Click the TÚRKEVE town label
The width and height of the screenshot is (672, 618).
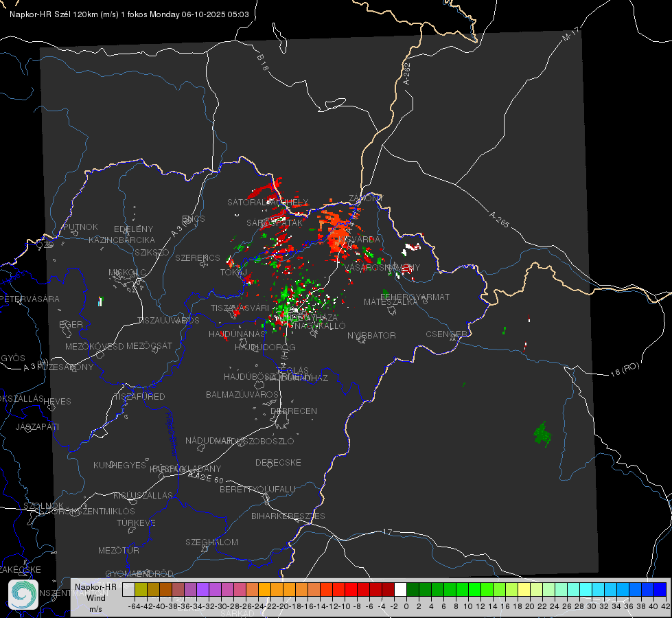pos(137,523)
